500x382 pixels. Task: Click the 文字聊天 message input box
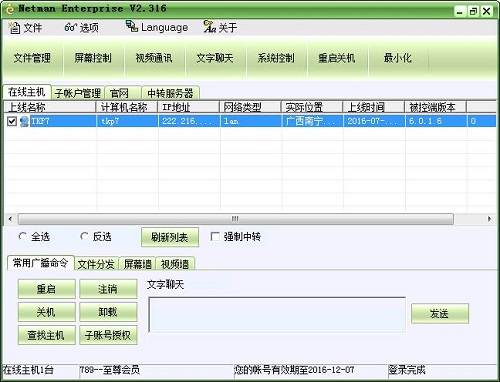277,315
